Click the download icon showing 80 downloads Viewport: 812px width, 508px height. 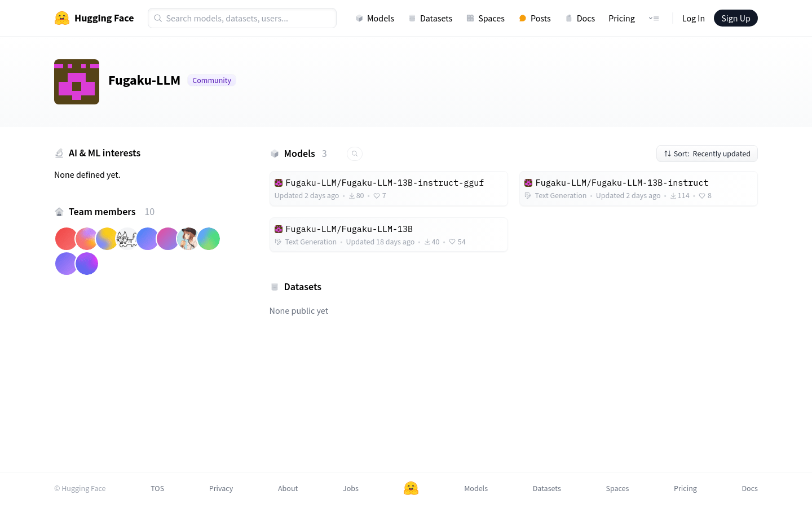pyautogui.click(x=352, y=196)
